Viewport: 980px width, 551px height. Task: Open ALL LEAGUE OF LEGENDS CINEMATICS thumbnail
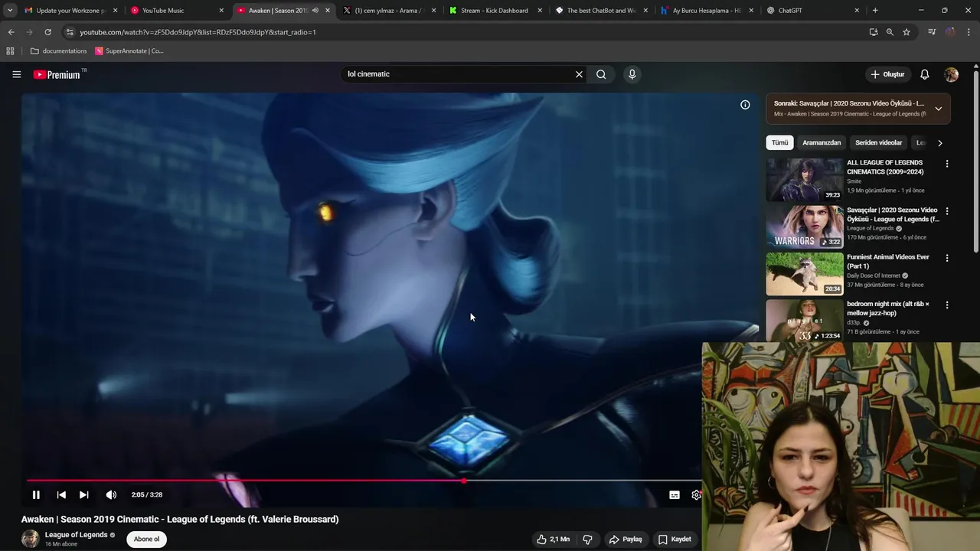pos(805,179)
